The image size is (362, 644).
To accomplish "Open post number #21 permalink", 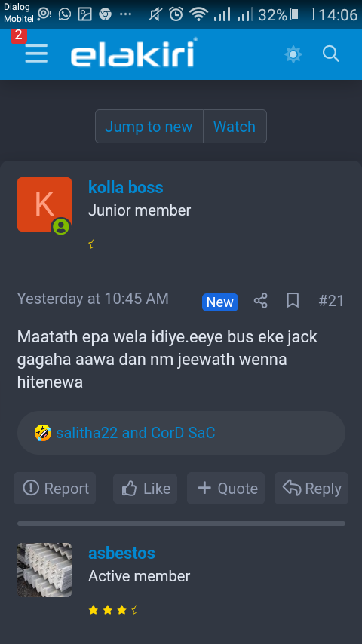I will pos(331,301).
